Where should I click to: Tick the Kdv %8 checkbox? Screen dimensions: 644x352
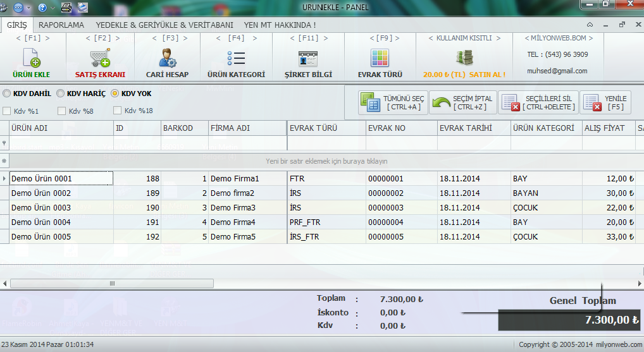tap(62, 111)
